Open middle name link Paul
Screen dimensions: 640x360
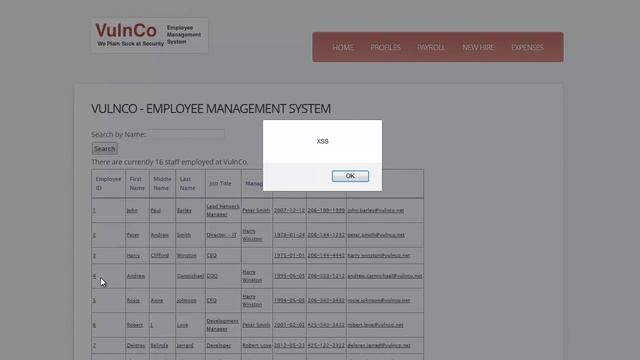point(156,211)
